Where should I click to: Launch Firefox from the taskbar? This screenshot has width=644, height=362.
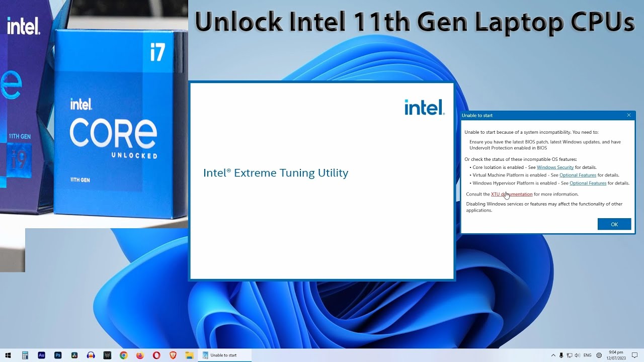(140, 355)
